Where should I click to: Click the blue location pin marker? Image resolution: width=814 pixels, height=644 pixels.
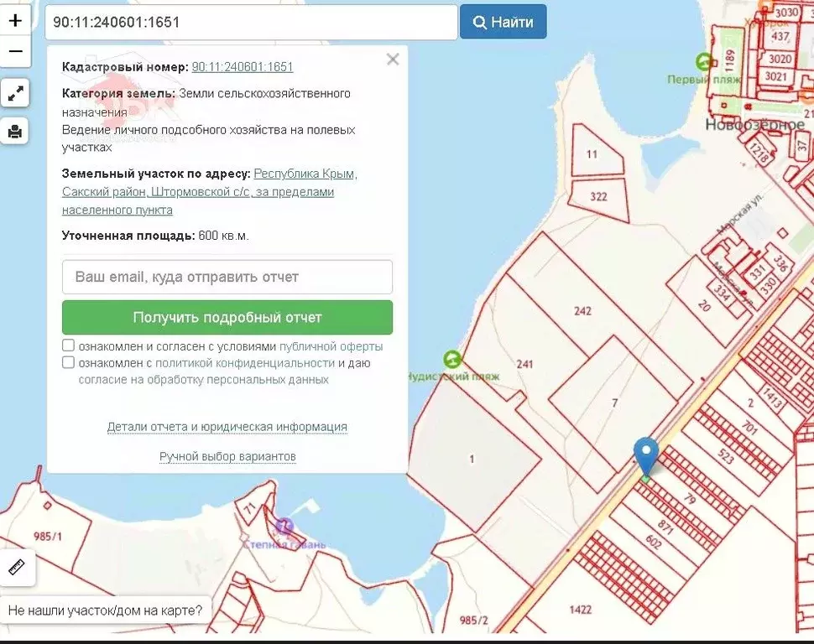point(646,456)
